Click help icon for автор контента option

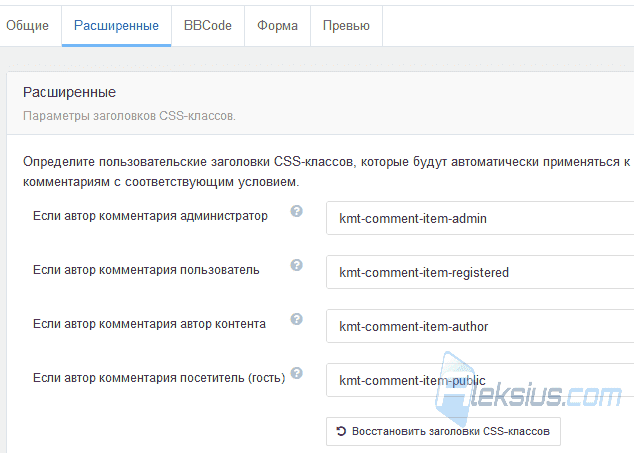[296, 319]
